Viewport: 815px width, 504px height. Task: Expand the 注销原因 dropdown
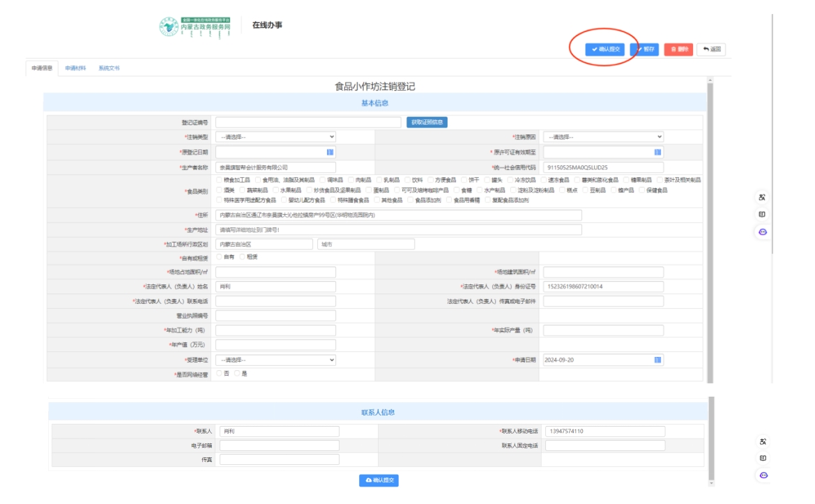(603, 137)
